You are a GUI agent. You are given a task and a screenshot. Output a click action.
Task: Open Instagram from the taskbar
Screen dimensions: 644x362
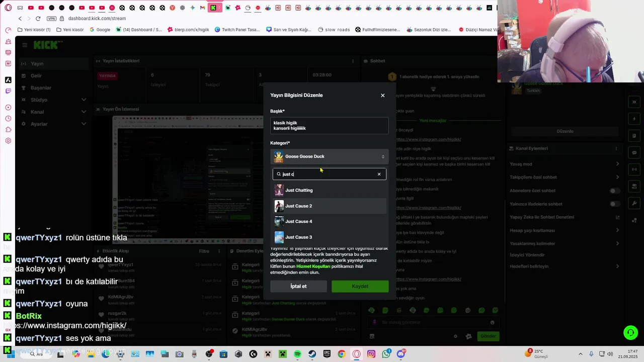[371, 354]
